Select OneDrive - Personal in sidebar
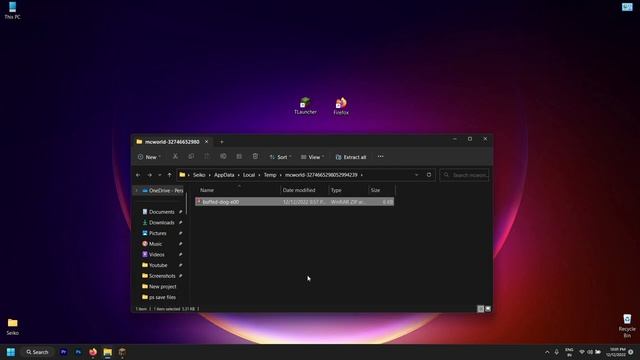 pyautogui.click(x=162, y=191)
